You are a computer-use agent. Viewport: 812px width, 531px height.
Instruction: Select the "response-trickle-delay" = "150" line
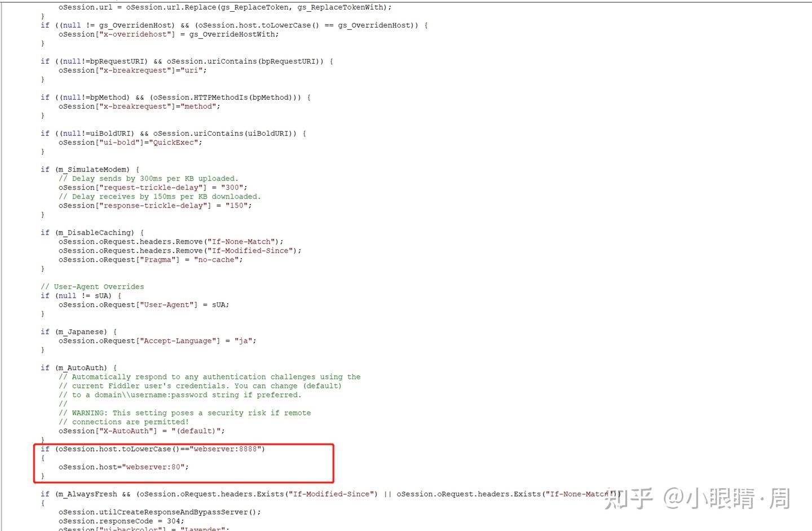[x=155, y=206]
